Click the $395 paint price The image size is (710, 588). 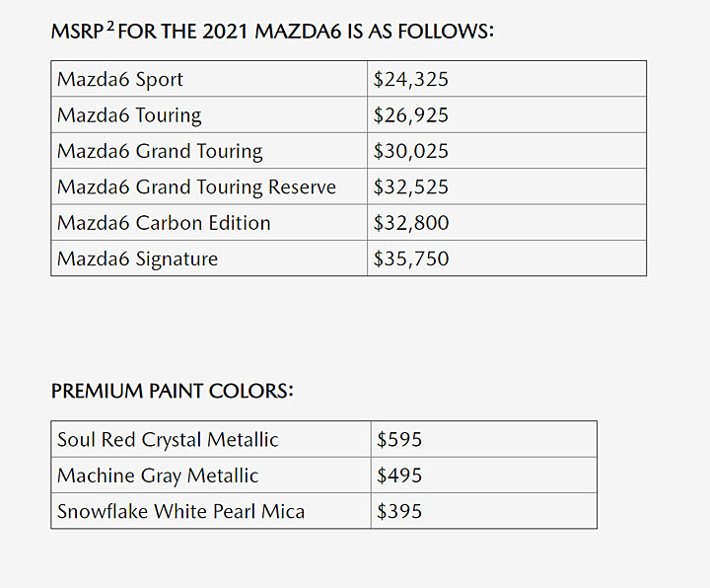(399, 511)
